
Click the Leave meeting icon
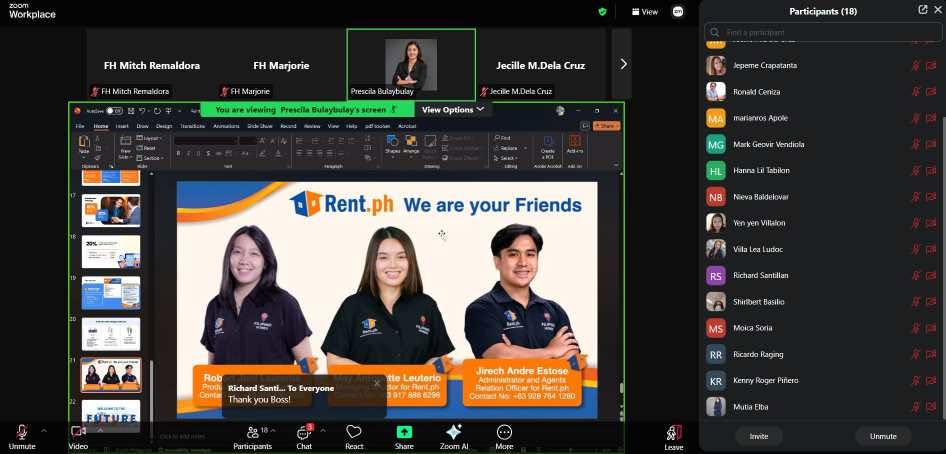(x=674, y=432)
